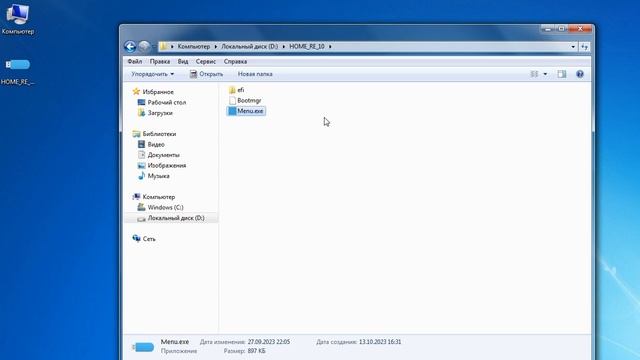Minimize the Explorer window
The image size is (640, 360).
tap(548, 29)
